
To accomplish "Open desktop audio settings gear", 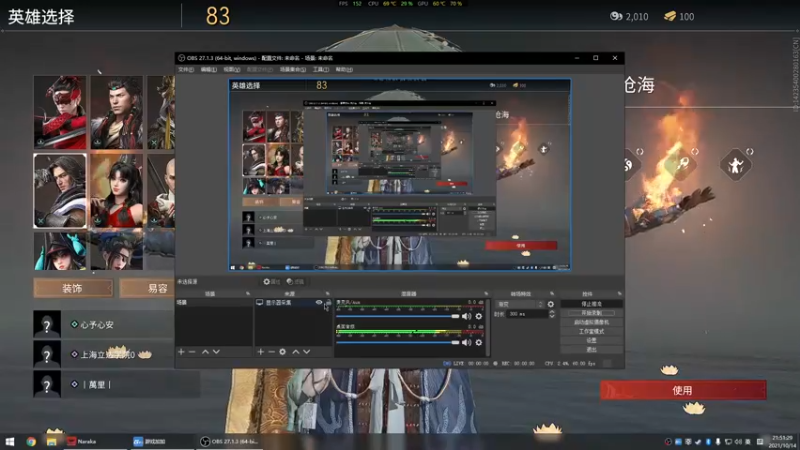I will coord(479,342).
